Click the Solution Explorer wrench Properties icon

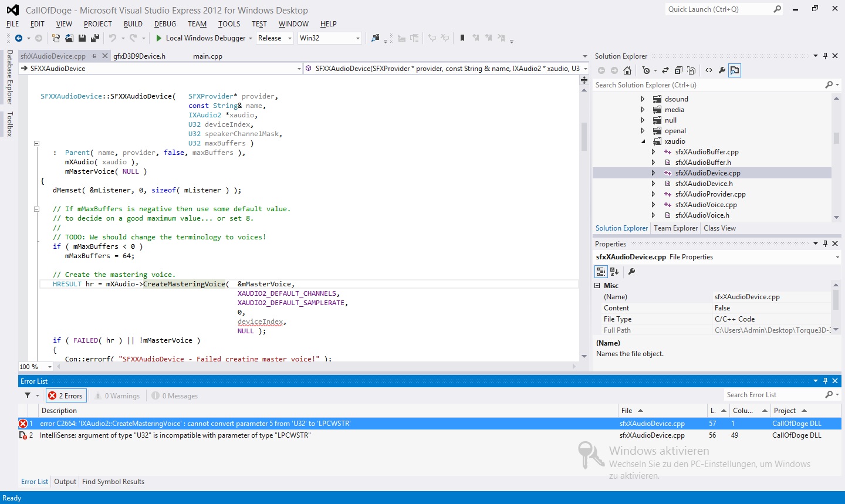722,70
